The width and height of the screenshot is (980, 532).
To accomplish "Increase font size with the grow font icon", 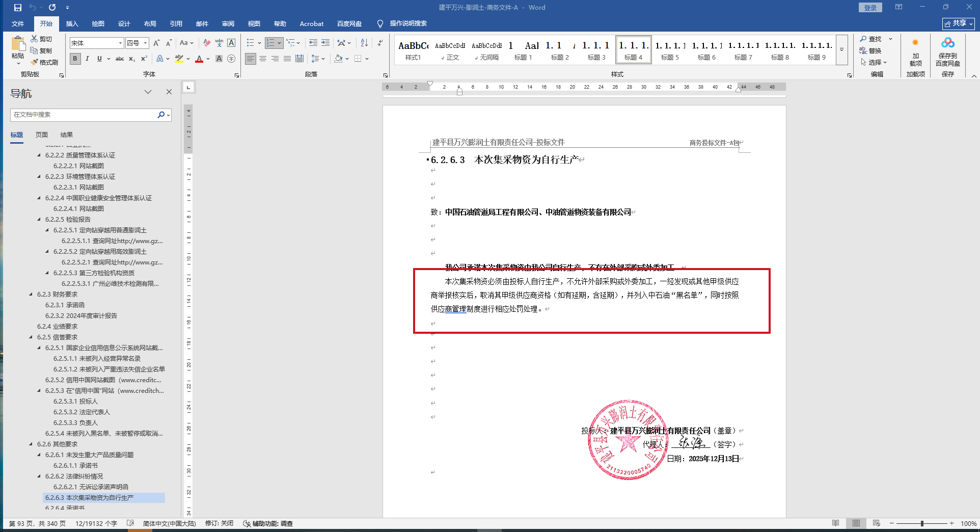I will [x=156, y=43].
